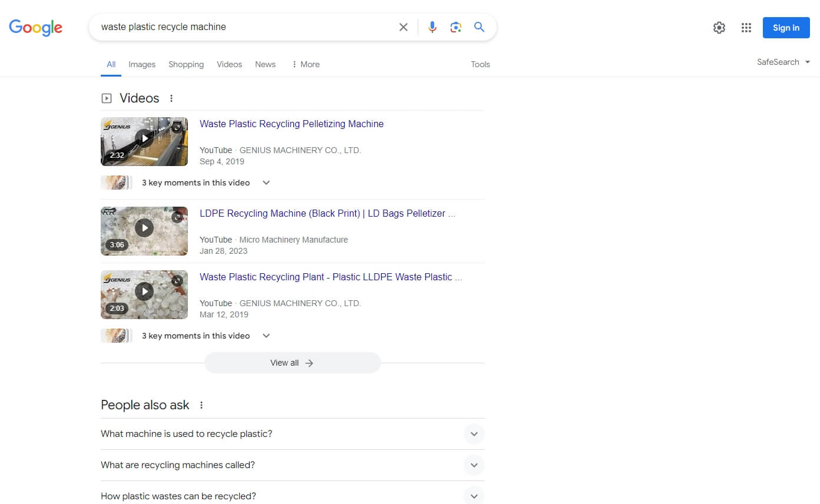Open settings gear icon
This screenshot has height=504, width=820.
pyautogui.click(x=719, y=28)
